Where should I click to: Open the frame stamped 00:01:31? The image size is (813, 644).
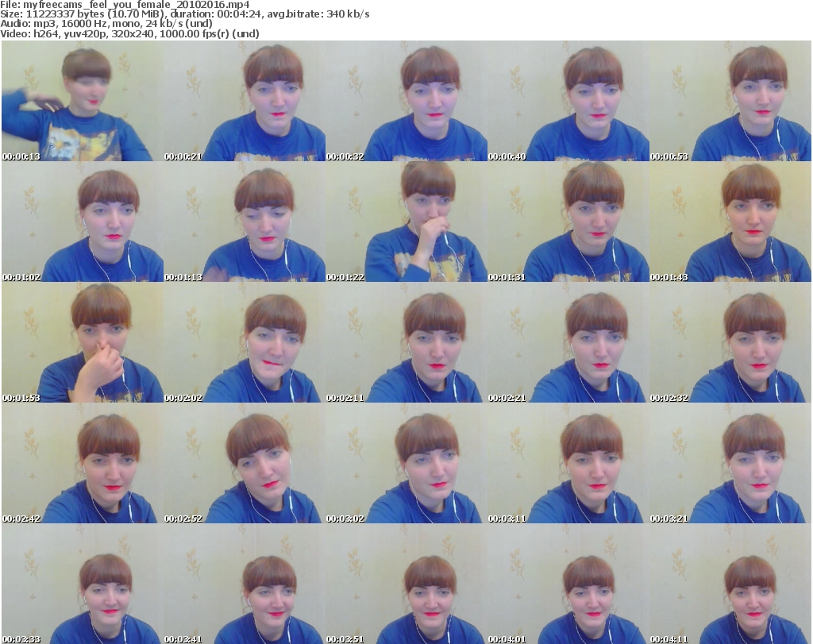pyautogui.click(x=568, y=222)
